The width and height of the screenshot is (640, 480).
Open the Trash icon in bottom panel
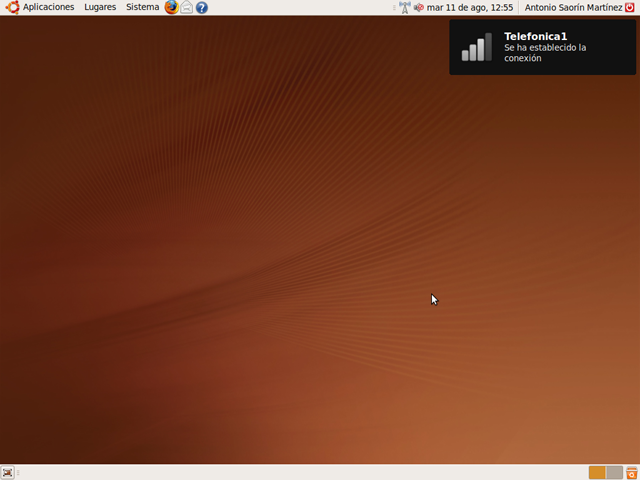pos(631,472)
